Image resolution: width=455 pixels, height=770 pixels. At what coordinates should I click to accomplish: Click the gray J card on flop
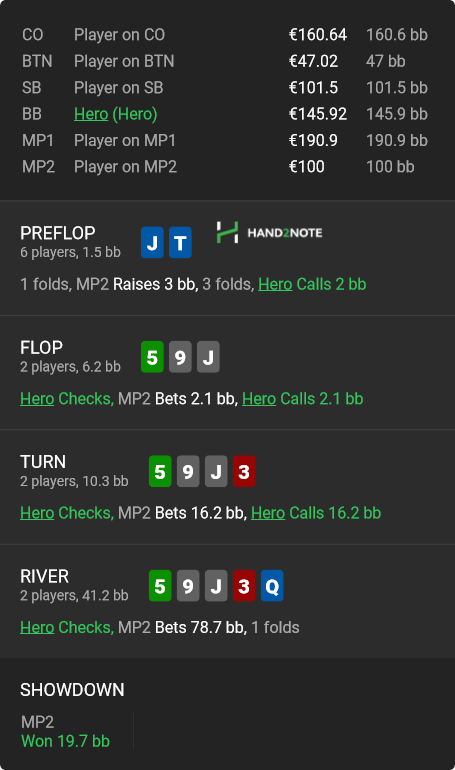point(208,357)
